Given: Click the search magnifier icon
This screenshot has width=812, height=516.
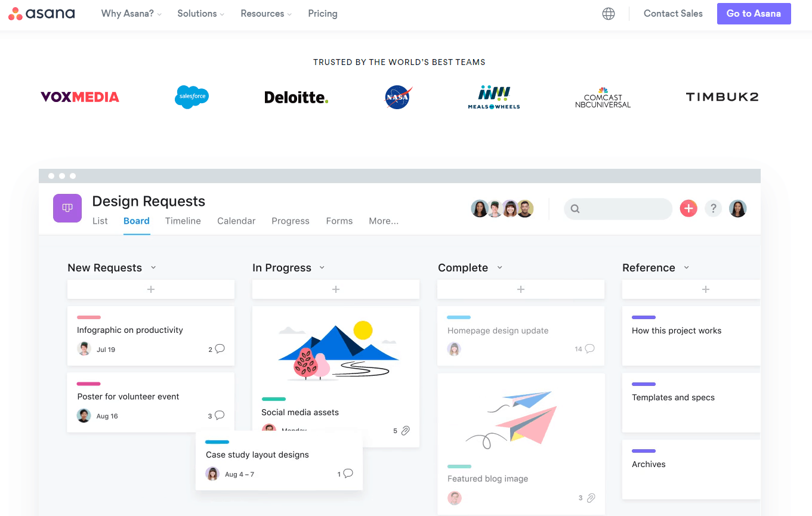Looking at the screenshot, I should (x=575, y=209).
